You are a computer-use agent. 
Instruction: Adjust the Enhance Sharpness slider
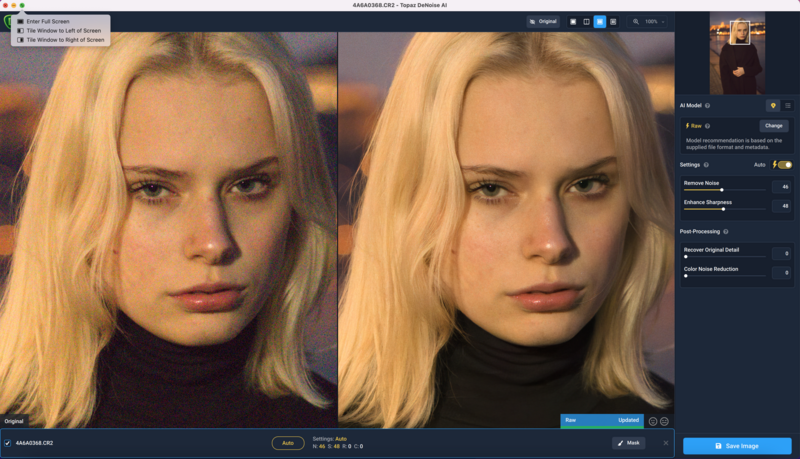pos(724,209)
